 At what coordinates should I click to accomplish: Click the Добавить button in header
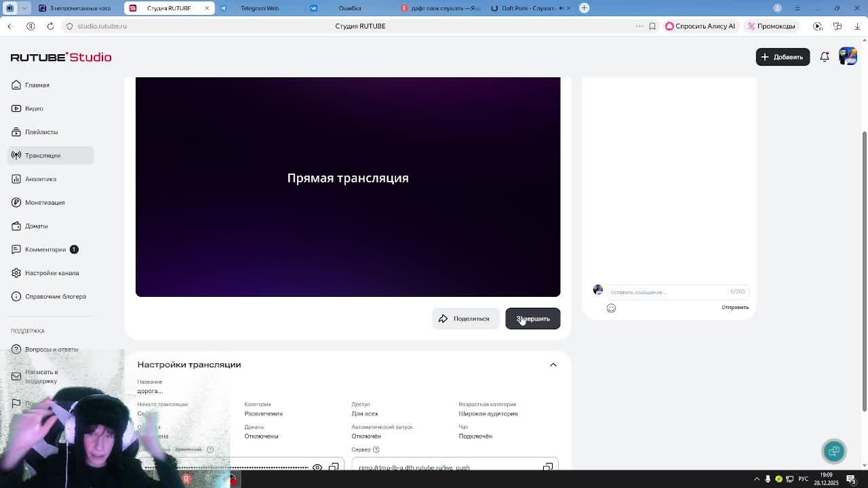(x=783, y=57)
